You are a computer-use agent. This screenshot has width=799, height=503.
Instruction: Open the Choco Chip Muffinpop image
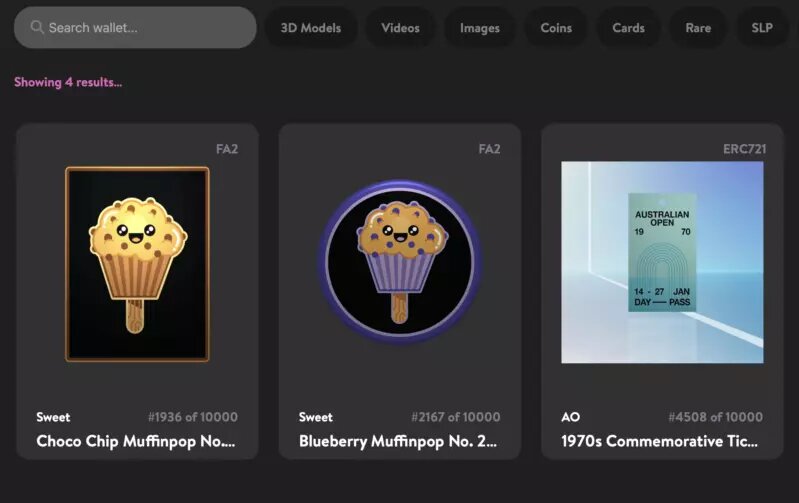pyautogui.click(x=137, y=264)
